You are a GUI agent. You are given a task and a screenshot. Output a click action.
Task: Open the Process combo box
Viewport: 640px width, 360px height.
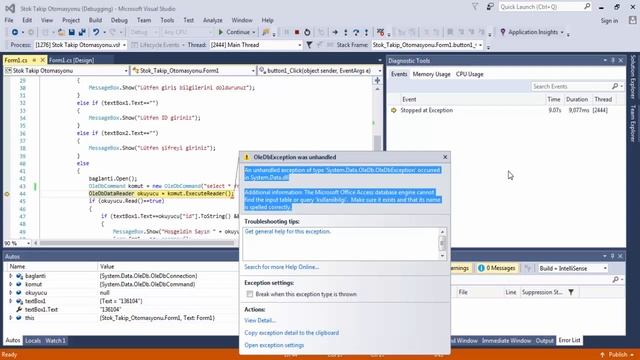(x=80, y=45)
